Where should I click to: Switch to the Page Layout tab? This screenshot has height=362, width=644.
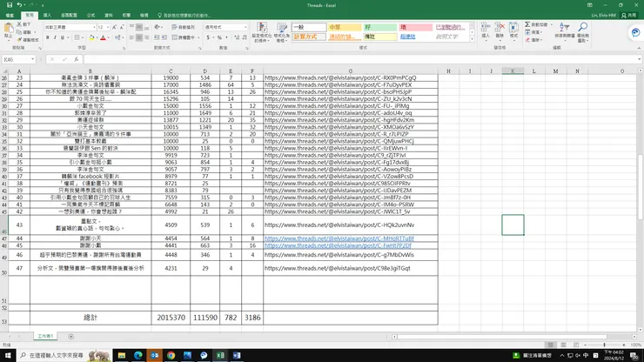pos(69,15)
